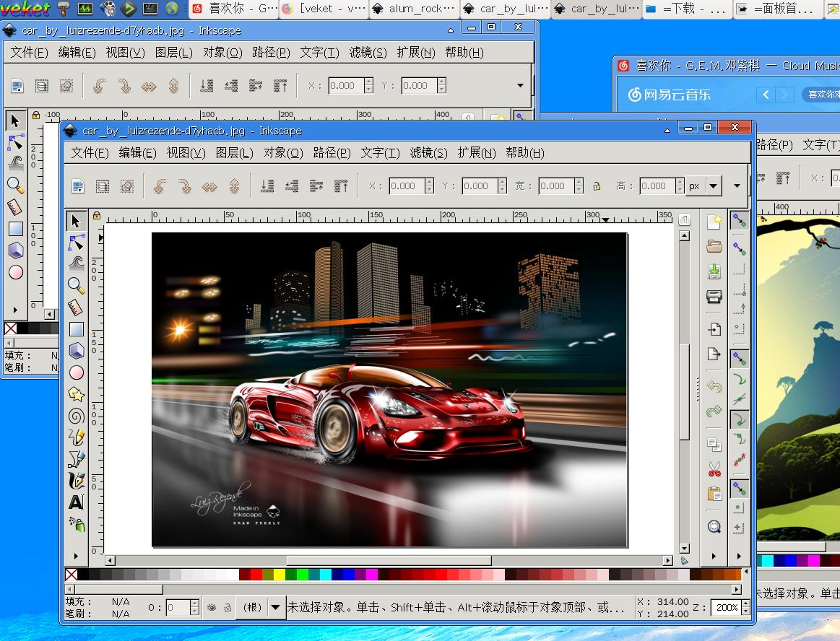Select the Rectangle drawing tool

click(76, 329)
